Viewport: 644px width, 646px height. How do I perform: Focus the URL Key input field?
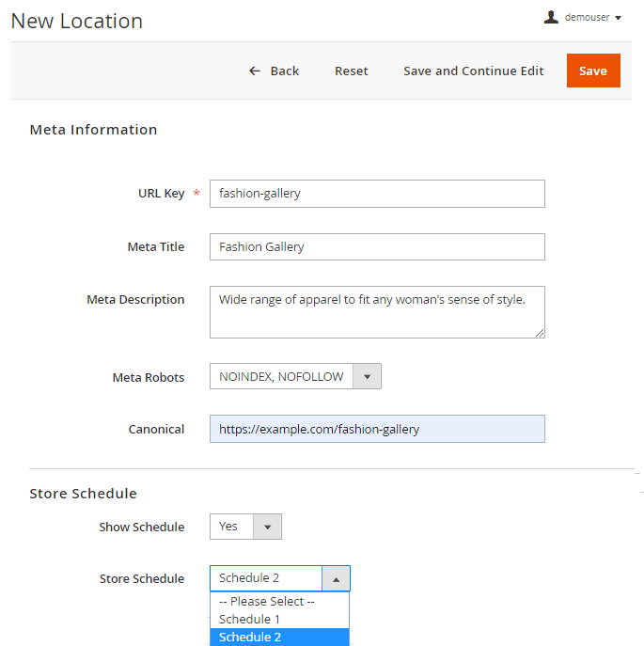[376, 194]
